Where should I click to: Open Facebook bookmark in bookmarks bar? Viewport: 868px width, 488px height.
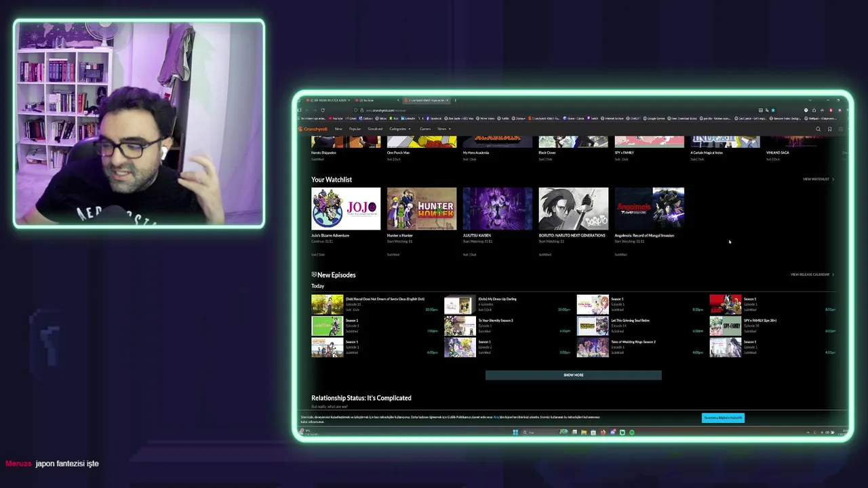(x=435, y=119)
